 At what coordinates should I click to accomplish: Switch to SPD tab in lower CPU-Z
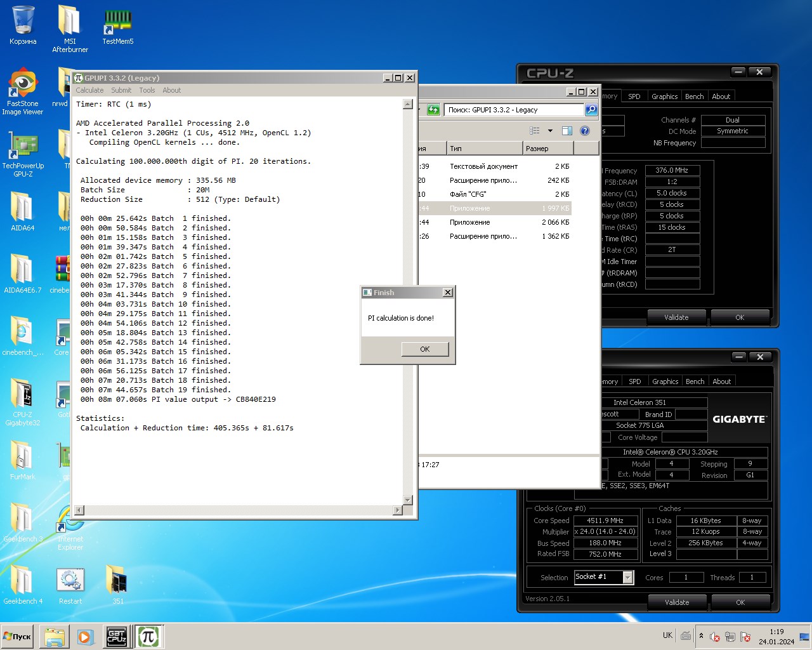(635, 381)
